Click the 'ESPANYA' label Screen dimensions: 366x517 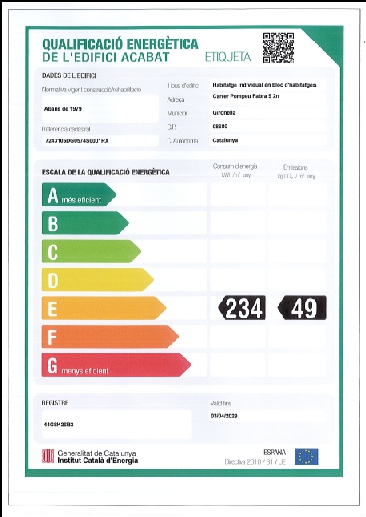(275, 452)
